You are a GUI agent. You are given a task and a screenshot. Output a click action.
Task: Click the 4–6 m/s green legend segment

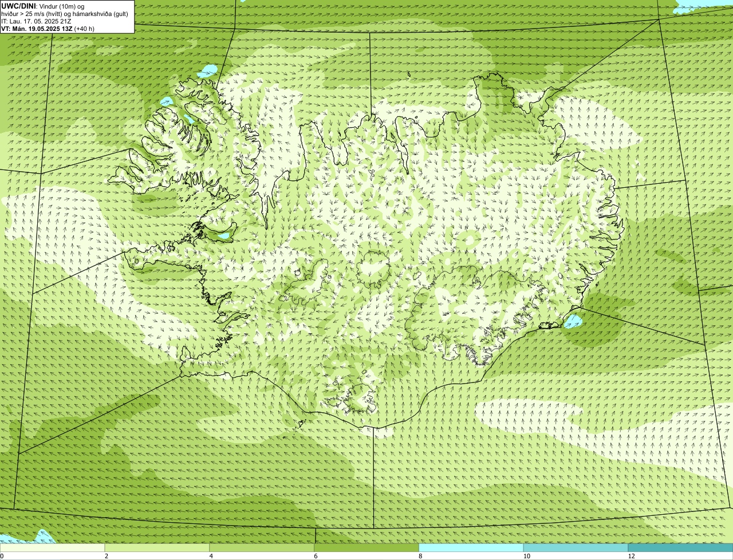click(262, 547)
